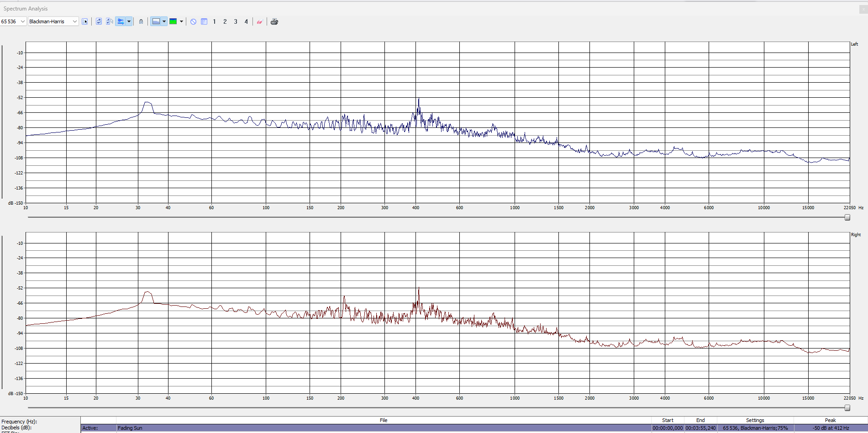The image size is (868, 433).
Task: Click the refresh-with-cursor icon
Action: point(110,21)
